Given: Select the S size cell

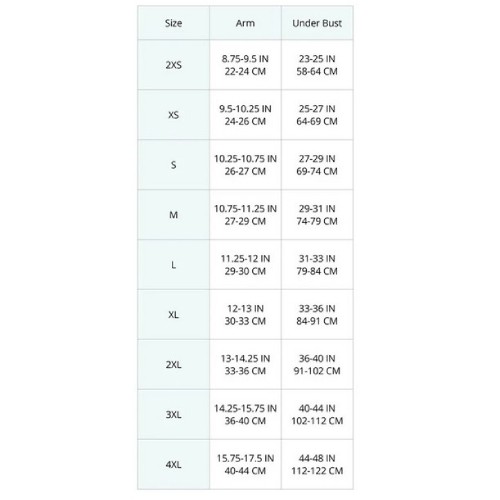Looking at the screenshot, I should click(x=173, y=165).
